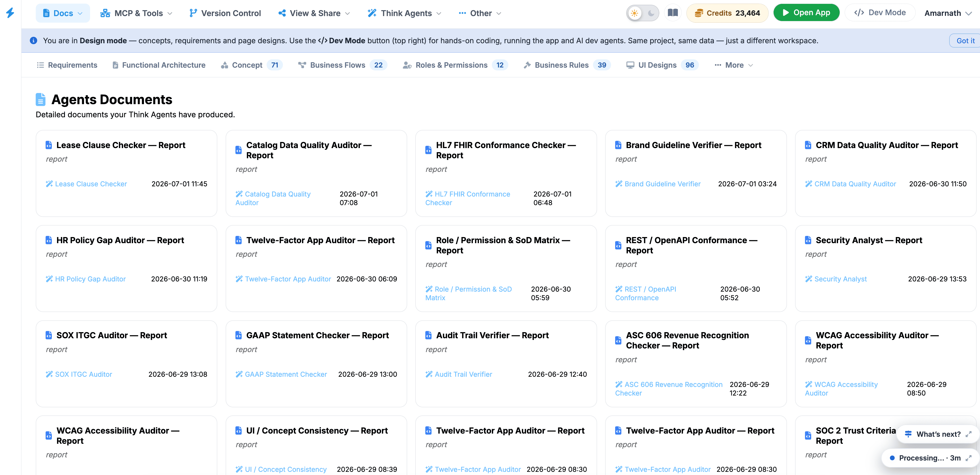Click the info icon in the Design mode banner
Viewport: 980px width, 475px height.
click(x=33, y=40)
